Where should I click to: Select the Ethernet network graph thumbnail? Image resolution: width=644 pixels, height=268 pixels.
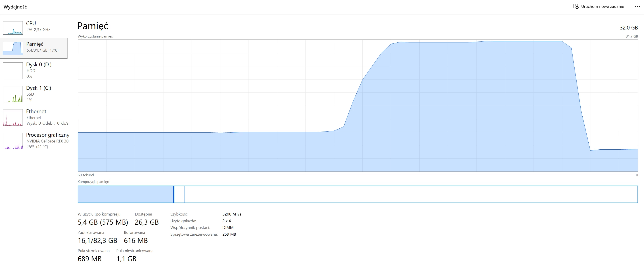point(13,117)
